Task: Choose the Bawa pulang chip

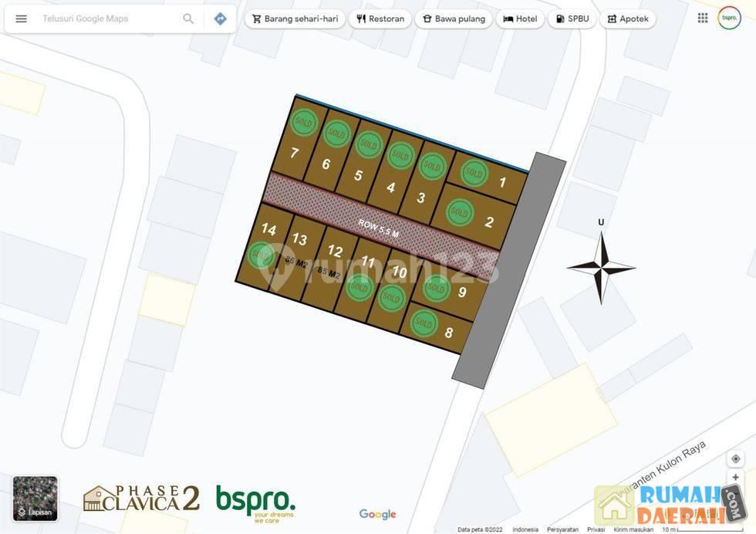Action: (454, 19)
